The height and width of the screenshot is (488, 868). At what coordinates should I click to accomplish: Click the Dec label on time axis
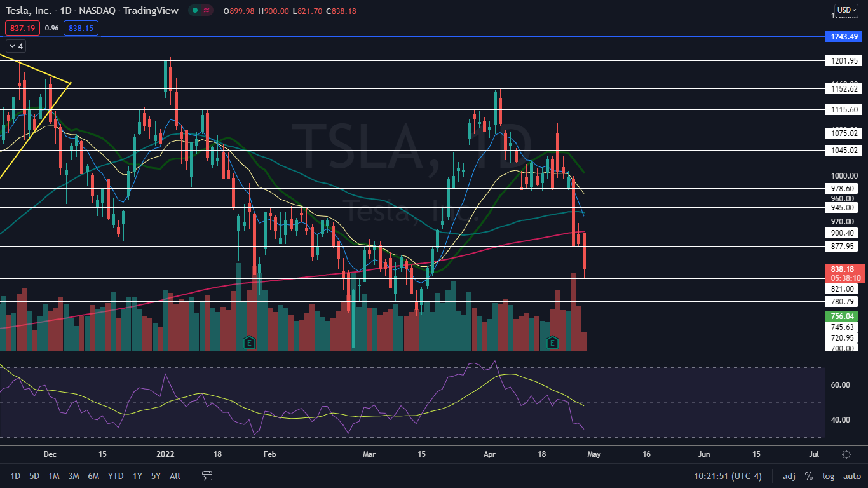click(50, 454)
